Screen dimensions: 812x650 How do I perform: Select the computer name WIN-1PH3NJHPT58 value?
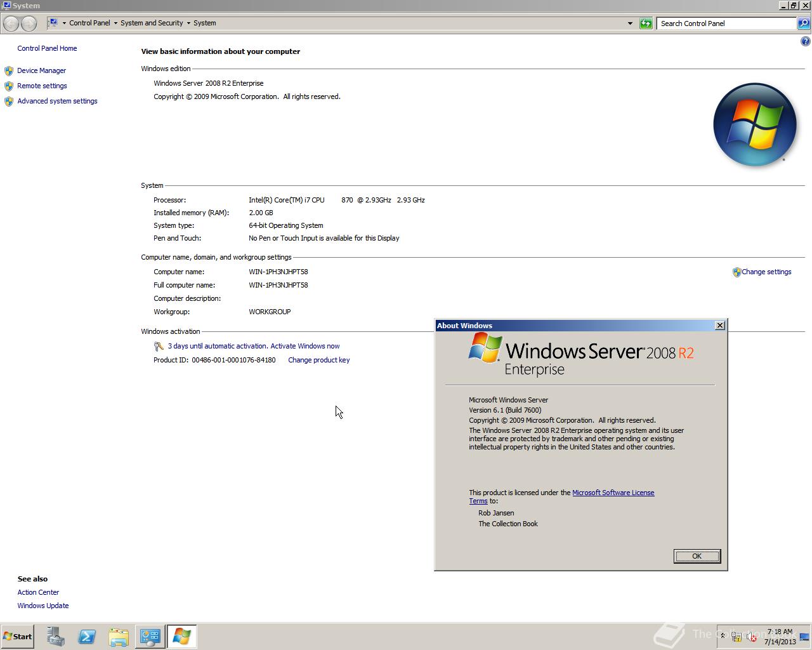tap(278, 272)
